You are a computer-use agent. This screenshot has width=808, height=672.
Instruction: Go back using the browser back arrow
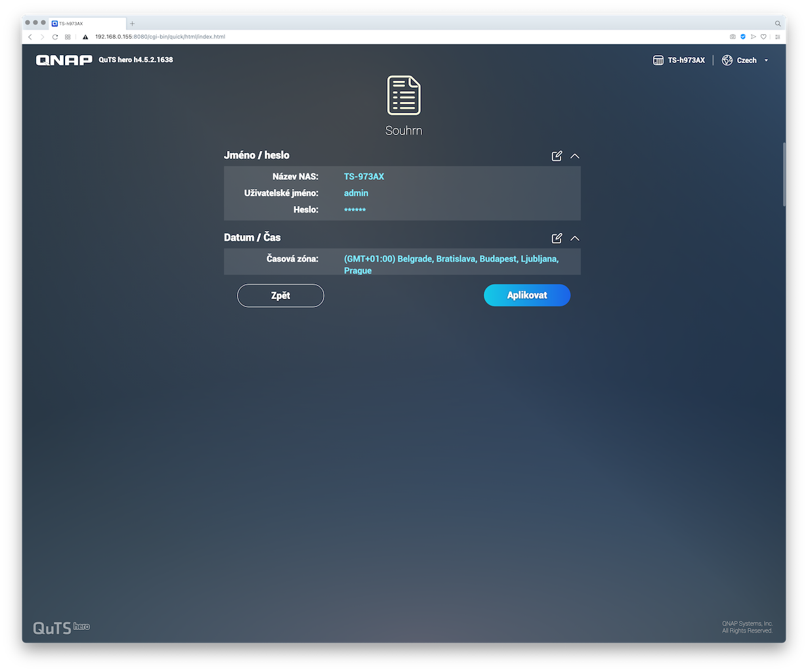(x=30, y=37)
